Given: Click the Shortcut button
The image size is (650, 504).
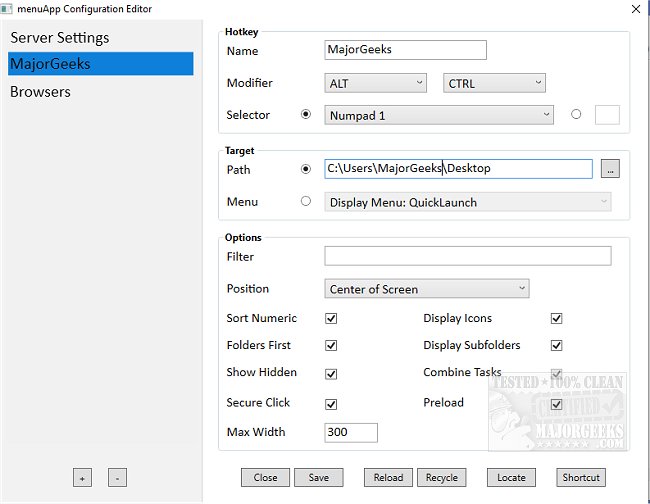Looking at the screenshot, I should click(581, 478).
